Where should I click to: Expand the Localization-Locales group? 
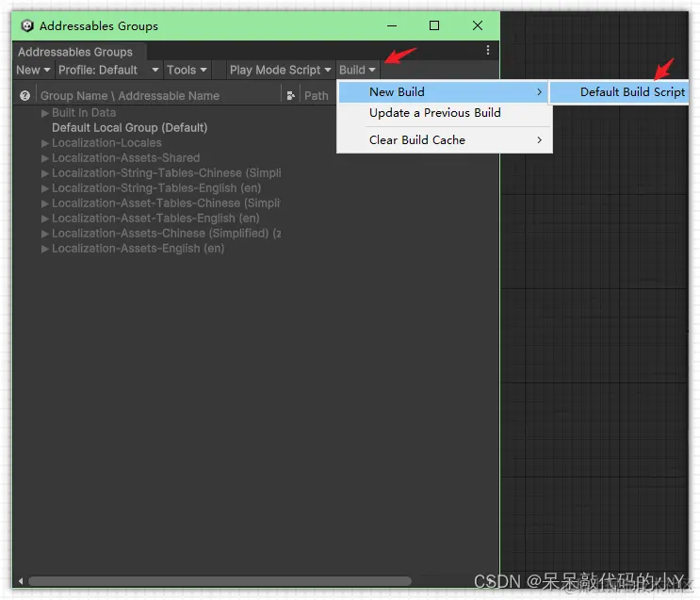pyautogui.click(x=44, y=144)
